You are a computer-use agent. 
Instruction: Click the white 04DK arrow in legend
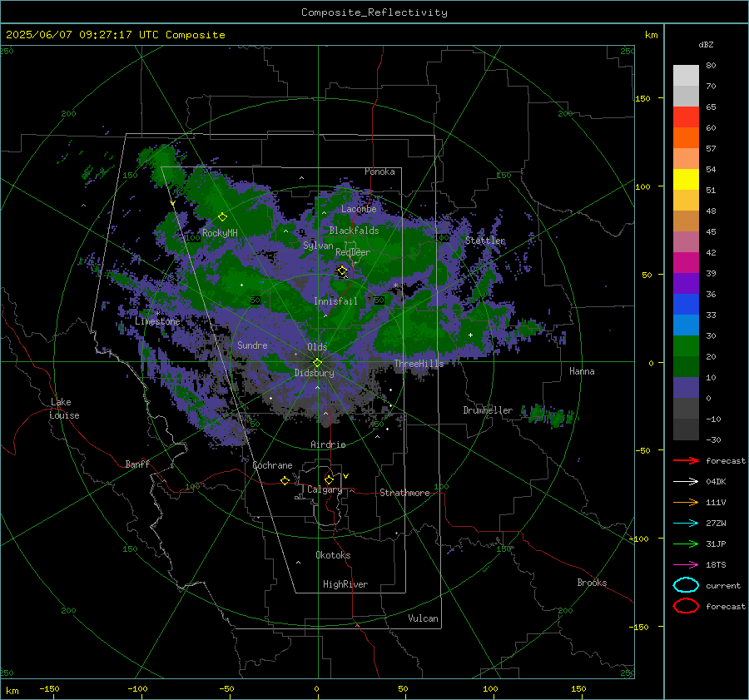tap(686, 481)
